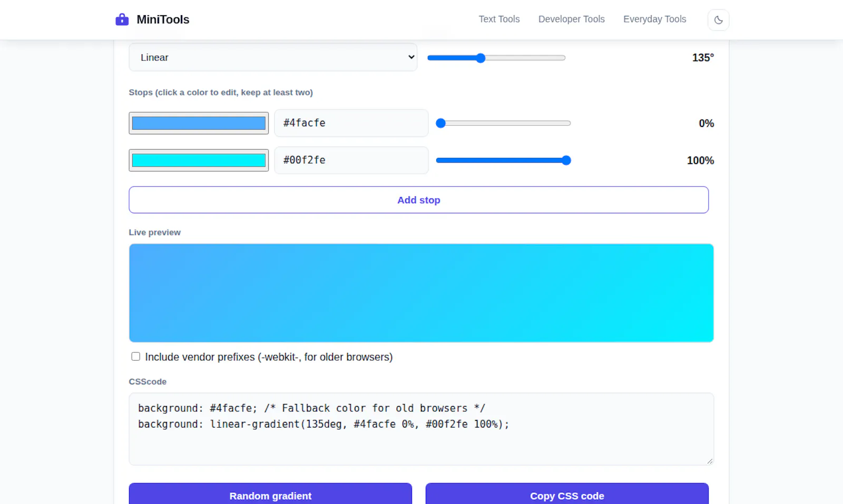
Task: Open the #4facfe blue color swatch
Action: pyautogui.click(x=199, y=123)
